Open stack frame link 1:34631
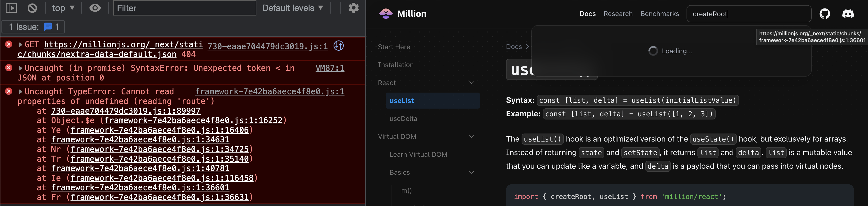The height and width of the screenshot is (206, 868). pos(140,139)
